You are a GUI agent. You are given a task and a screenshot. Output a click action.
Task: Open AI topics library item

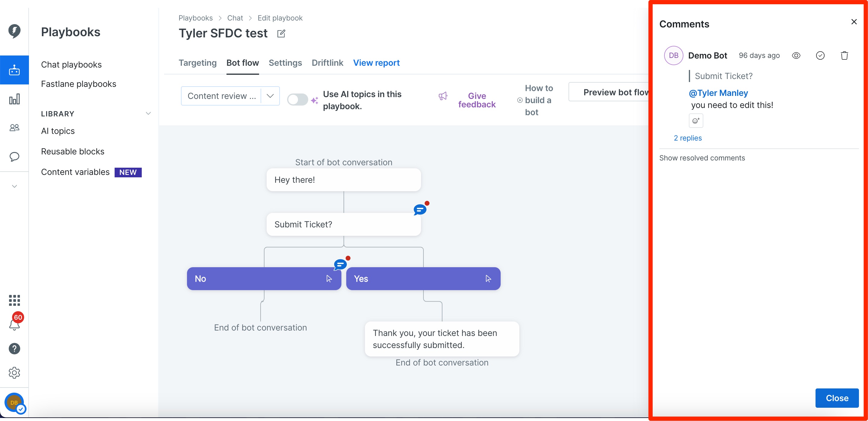pos(58,131)
